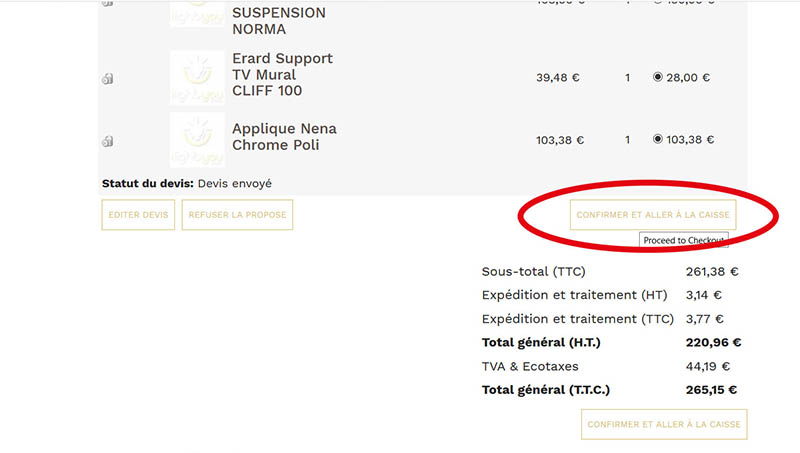The image size is (800, 453).
Task: Select radio button in Applique Nena row
Action: (x=658, y=139)
